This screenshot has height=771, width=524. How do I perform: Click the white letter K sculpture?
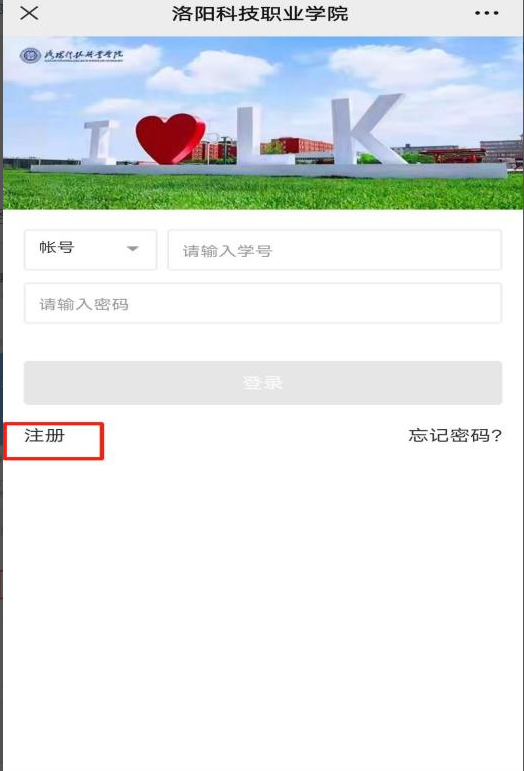[x=366, y=130]
